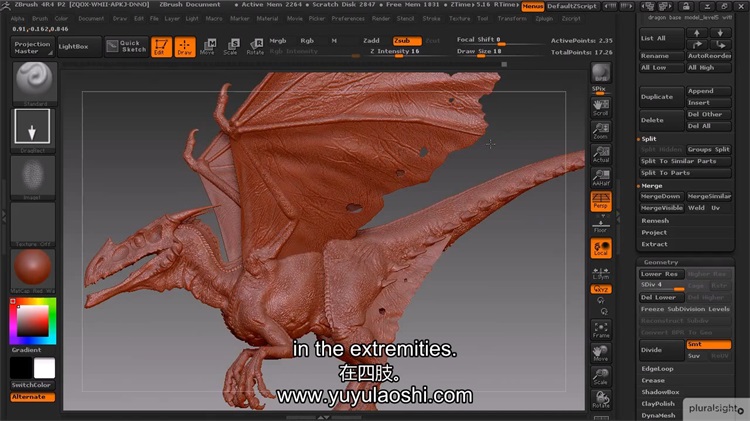Open the Render menu
The image size is (750, 421).
tap(381, 19)
